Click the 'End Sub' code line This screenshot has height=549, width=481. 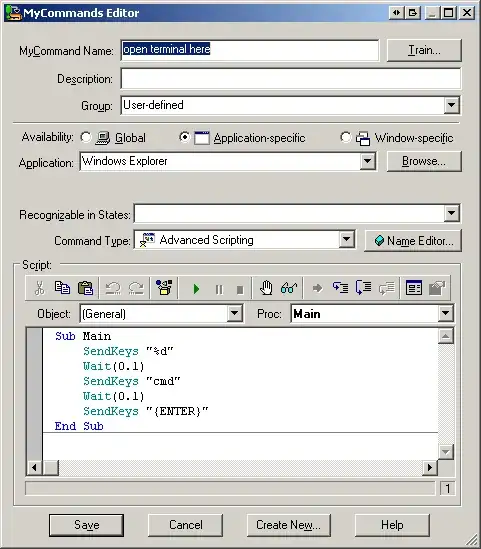(79, 426)
